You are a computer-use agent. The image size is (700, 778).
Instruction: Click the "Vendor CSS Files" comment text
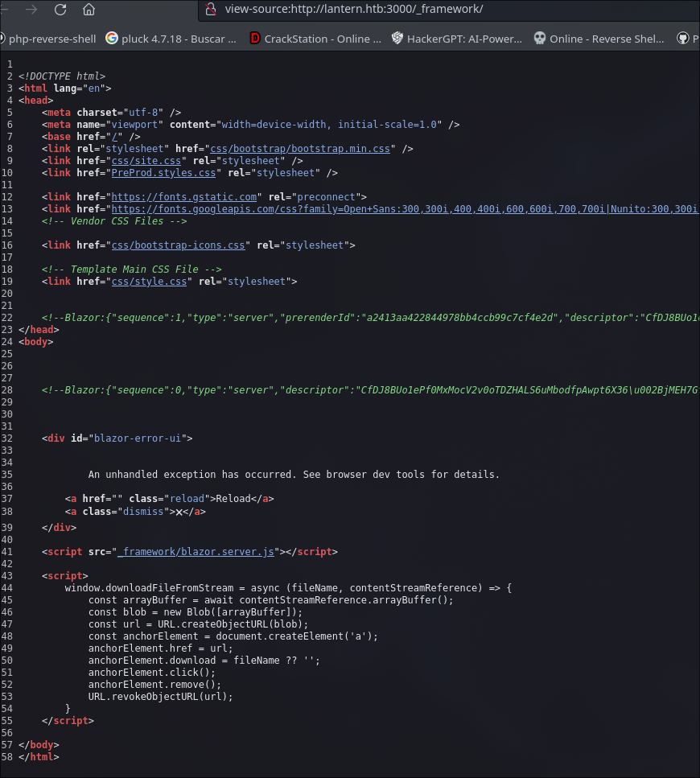coord(114,220)
